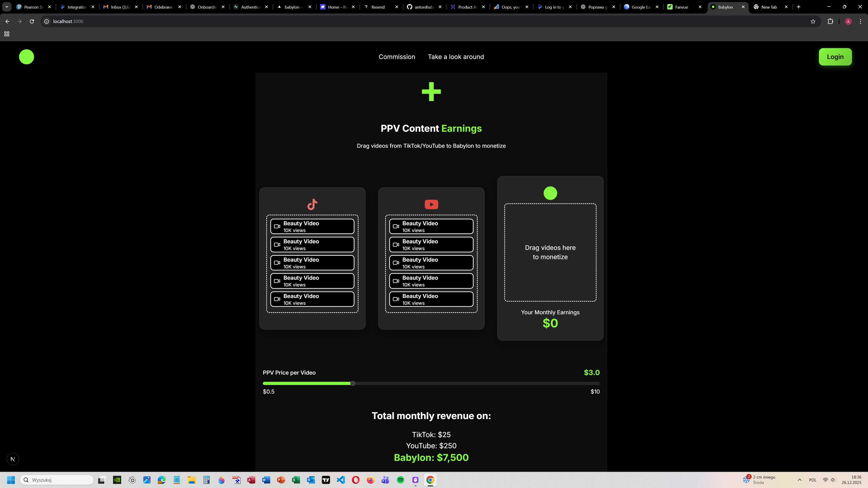Open Spotify from the taskbar
The width and height of the screenshot is (868, 488).
point(400,480)
